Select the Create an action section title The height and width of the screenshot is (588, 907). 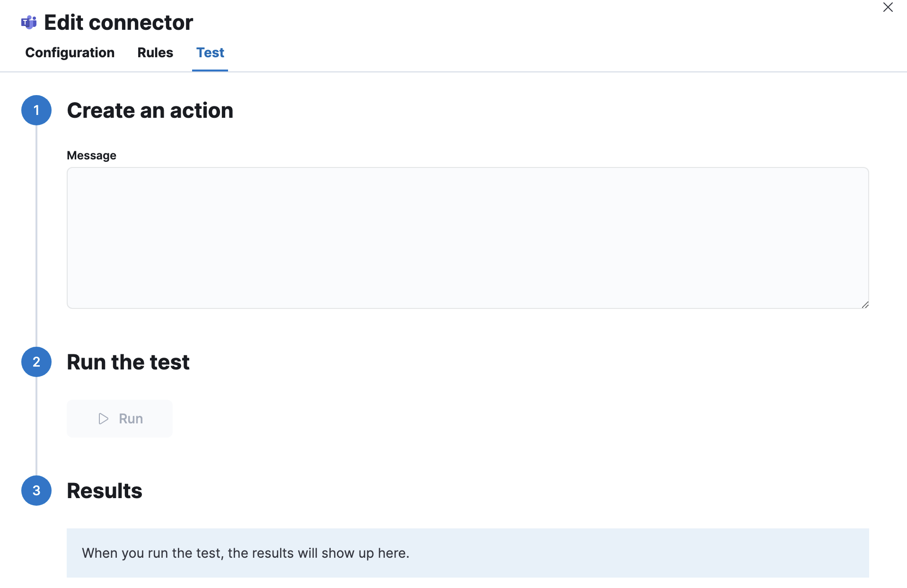[x=150, y=110]
